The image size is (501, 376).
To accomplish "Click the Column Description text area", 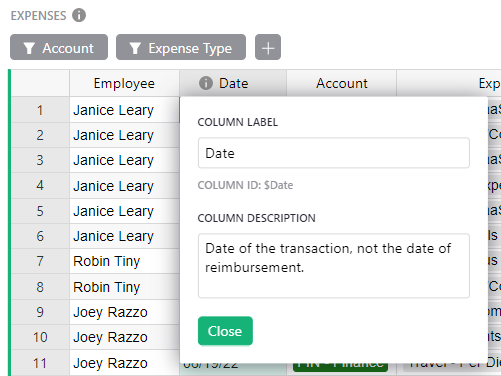I will (x=334, y=266).
